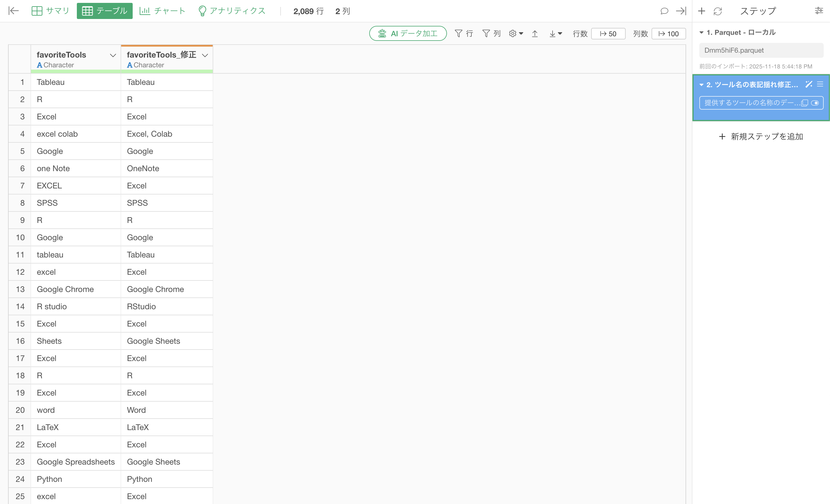Open favoriteTools_修正 column menu chevron

pos(205,55)
